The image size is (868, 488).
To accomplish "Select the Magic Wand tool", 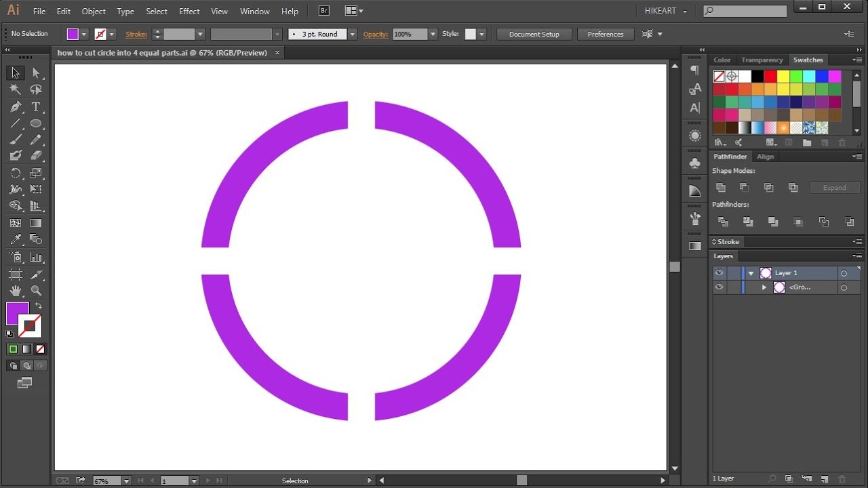I will [16, 89].
